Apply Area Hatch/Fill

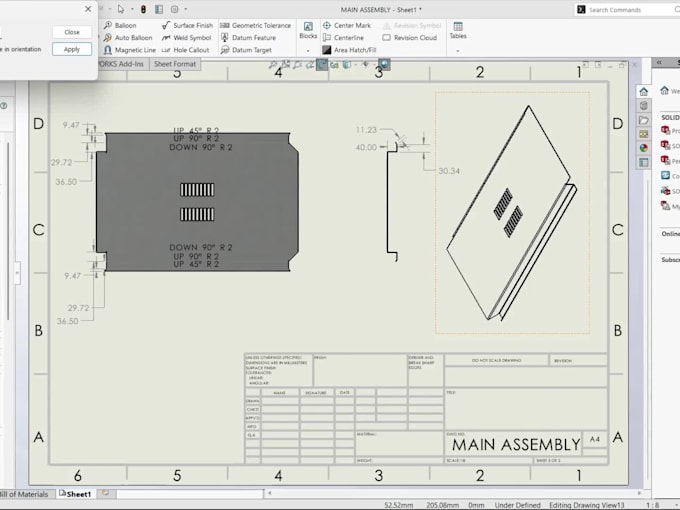(350, 50)
